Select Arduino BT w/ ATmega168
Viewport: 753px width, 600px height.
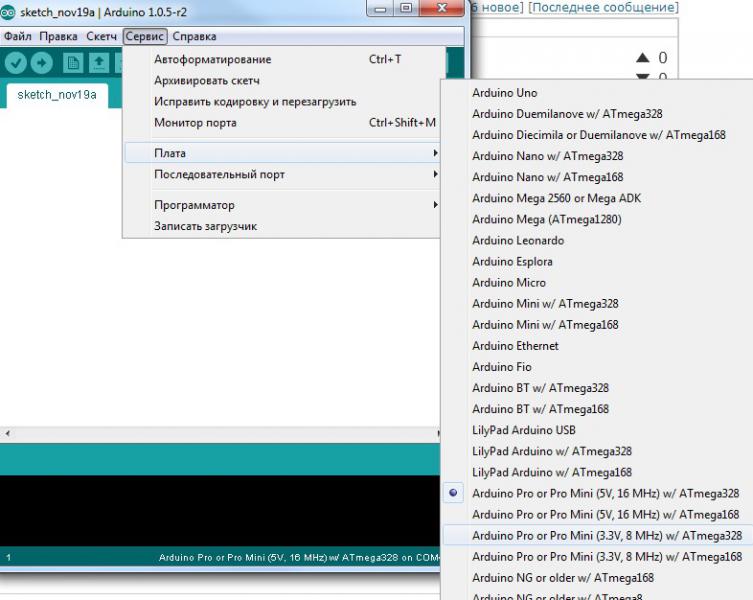click(597, 409)
